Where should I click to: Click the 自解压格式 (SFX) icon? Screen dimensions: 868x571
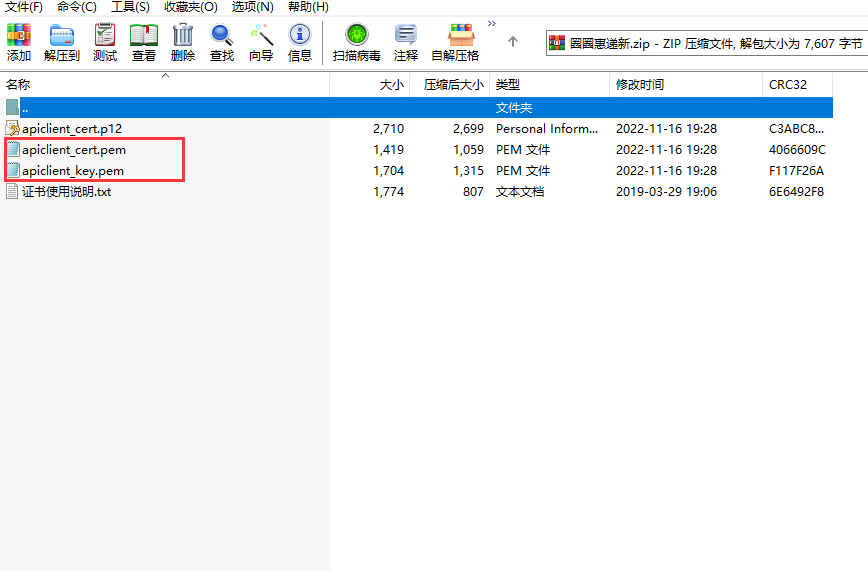tap(455, 42)
